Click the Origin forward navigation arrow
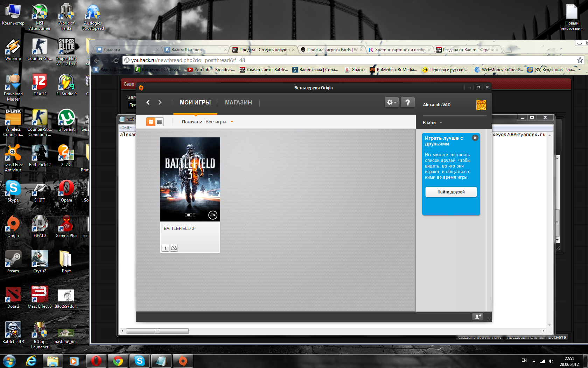This screenshot has height=368, width=588. coord(160,102)
